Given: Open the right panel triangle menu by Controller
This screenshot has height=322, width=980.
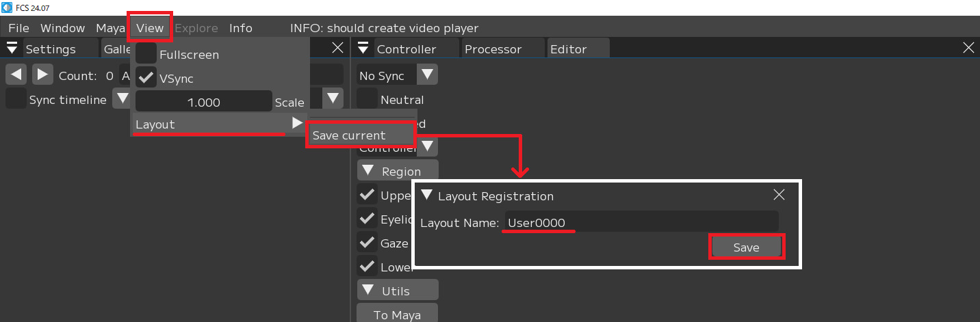Looking at the screenshot, I should [x=363, y=49].
